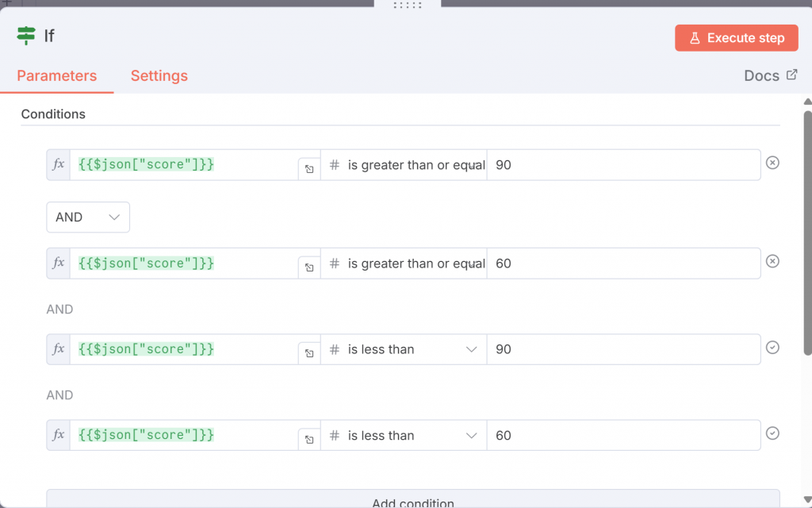Screen dimensions: 812x508
Task: Expand the 'is less than' dropdown for value 90
Action: click(404, 349)
